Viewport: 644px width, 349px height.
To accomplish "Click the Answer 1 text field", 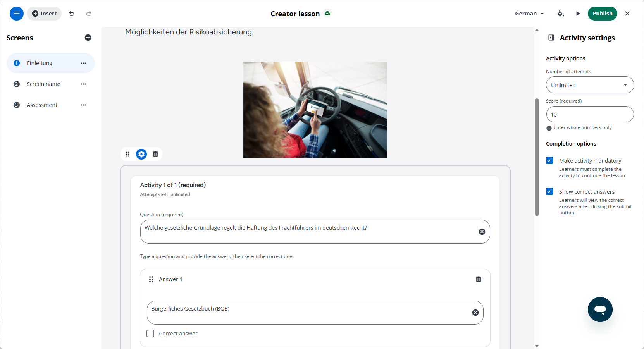I will point(315,313).
